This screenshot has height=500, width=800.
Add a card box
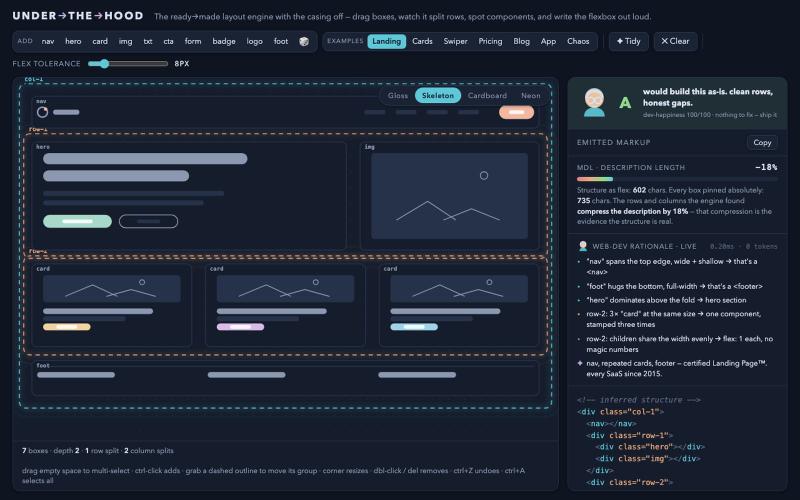100,41
